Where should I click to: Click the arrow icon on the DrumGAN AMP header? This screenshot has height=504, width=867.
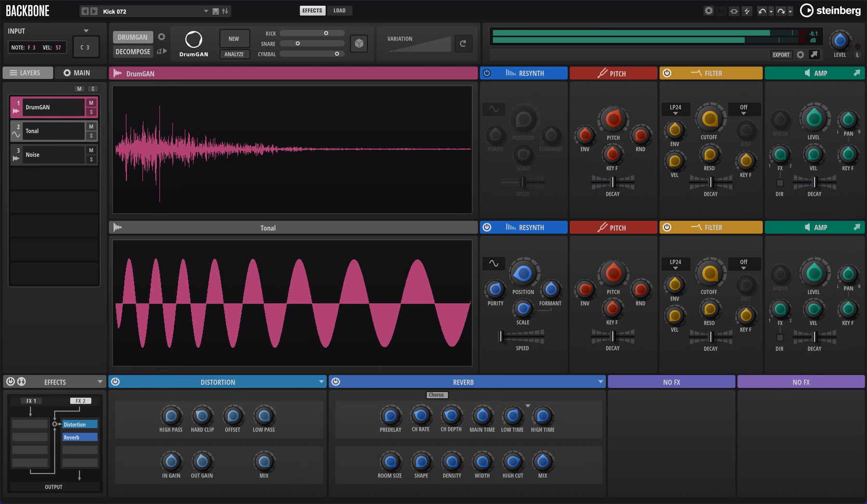click(x=857, y=73)
